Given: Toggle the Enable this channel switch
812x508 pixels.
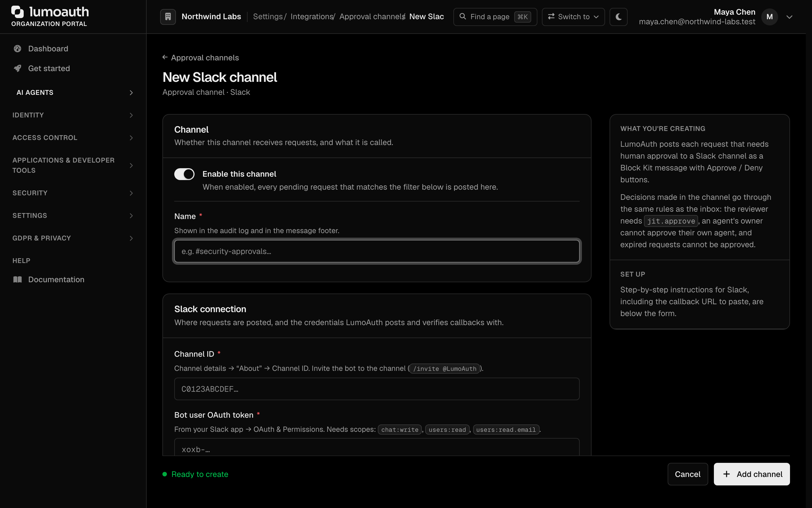Looking at the screenshot, I should (x=184, y=174).
